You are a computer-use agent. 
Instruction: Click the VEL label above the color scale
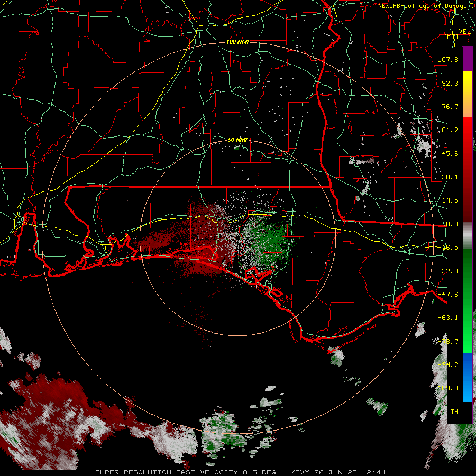(464, 31)
